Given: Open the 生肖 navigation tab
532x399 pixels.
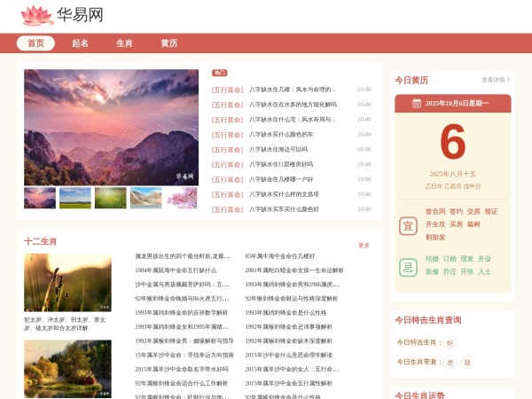Looking at the screenshot, I should 124,43.
